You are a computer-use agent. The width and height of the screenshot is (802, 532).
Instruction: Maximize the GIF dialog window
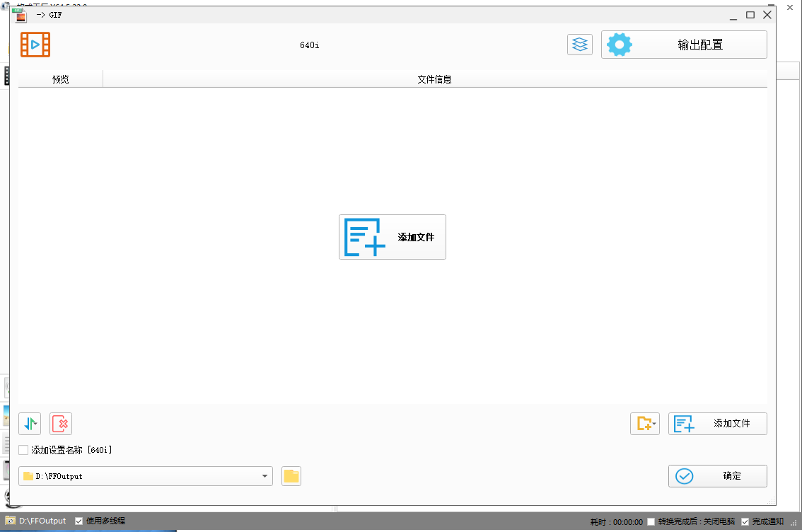coord(750,14)
